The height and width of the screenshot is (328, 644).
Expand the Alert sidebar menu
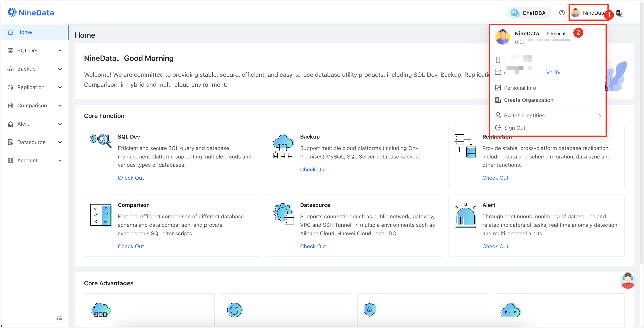click(x=60, y=124)
